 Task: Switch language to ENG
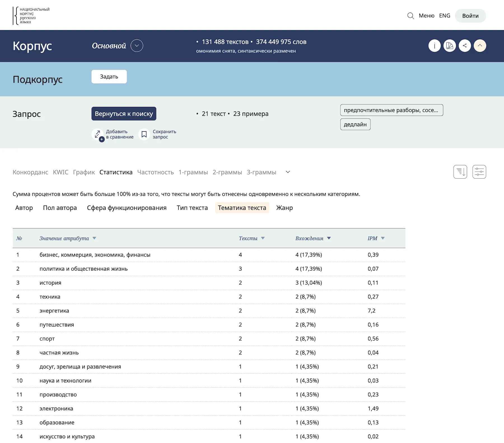445,16
